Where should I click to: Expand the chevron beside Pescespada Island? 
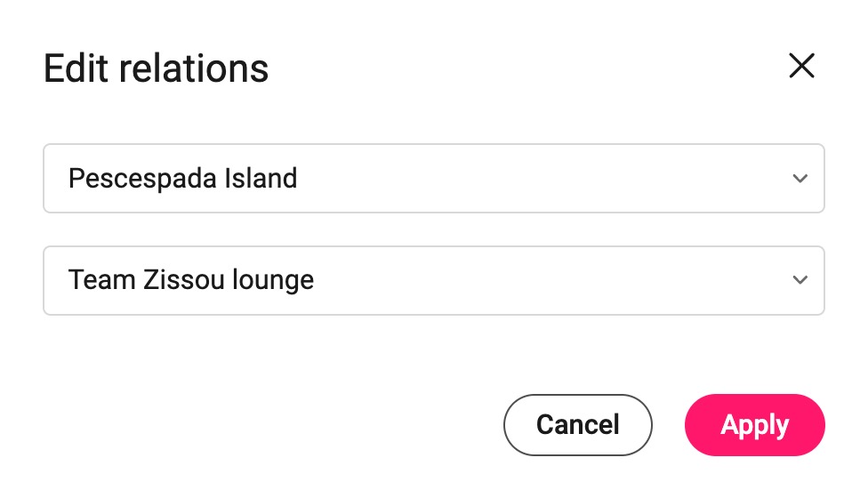pos(800,178)
